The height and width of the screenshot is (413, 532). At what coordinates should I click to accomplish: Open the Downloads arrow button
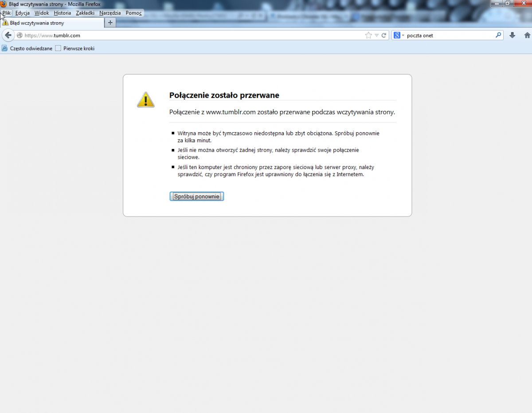512,35
